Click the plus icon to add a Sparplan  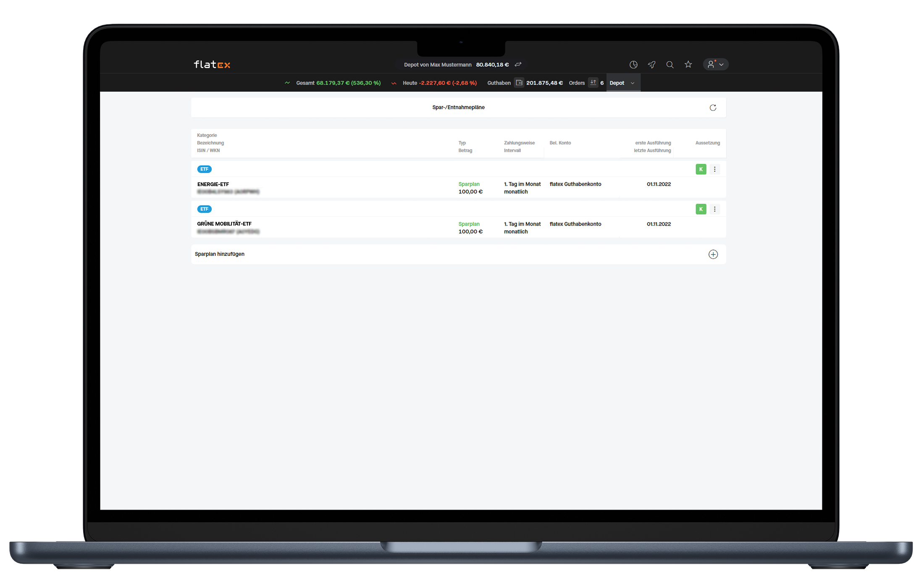(713, 254)
